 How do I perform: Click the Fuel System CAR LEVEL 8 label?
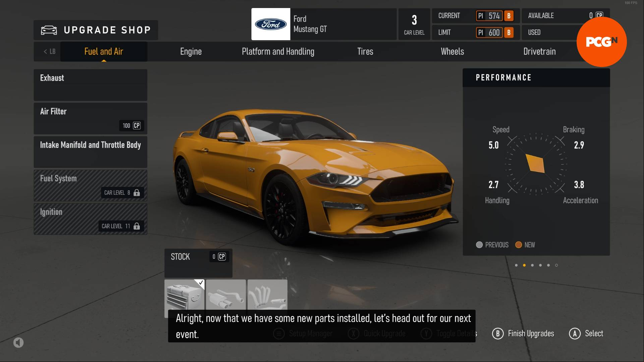tap(117, 193)
